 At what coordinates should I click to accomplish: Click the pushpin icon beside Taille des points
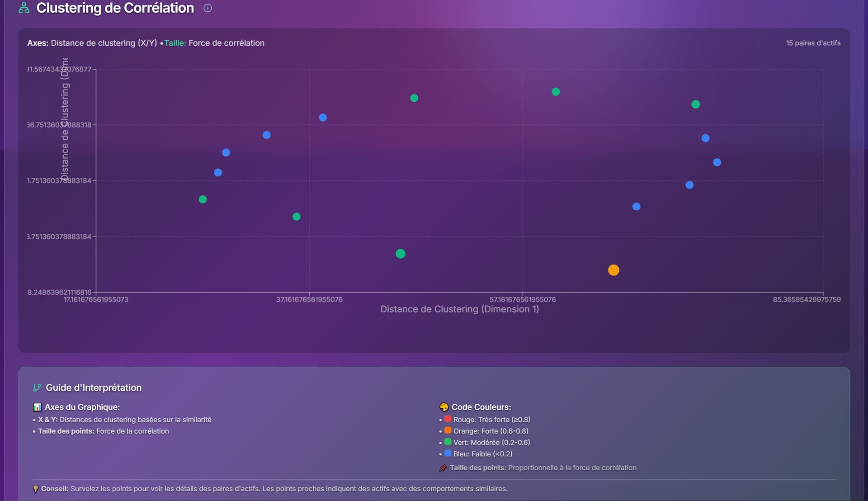443,468
